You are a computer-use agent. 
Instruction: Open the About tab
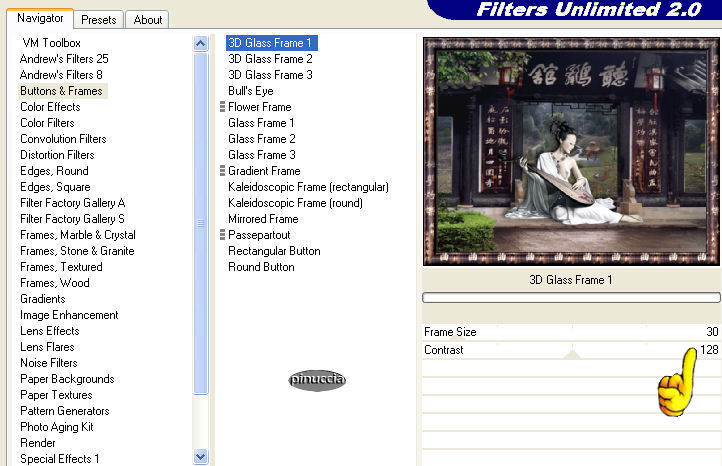(x=148, y=20)
